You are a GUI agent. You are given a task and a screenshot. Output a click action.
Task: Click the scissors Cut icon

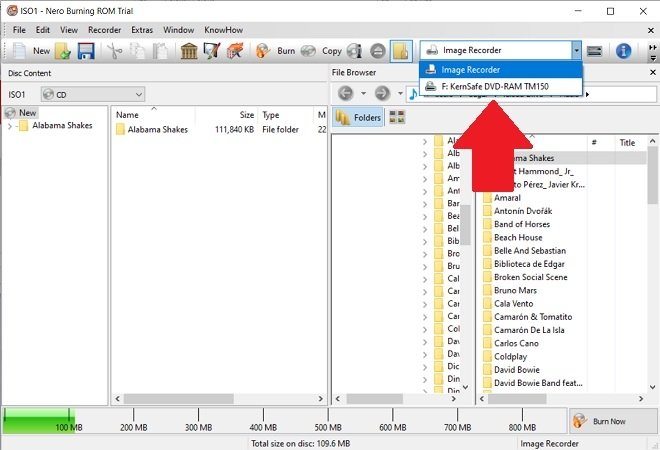point(114,51)
